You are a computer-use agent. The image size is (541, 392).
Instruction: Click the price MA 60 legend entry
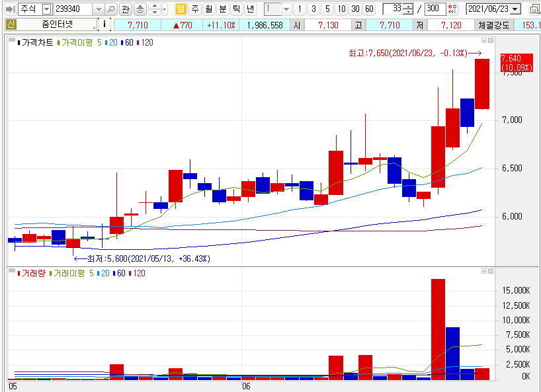(127, 43)
